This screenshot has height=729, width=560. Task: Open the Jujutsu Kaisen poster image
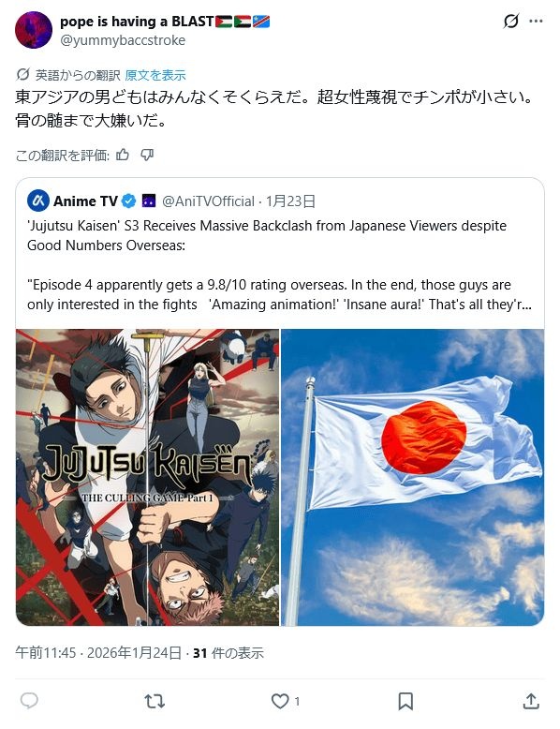[147, 477]
